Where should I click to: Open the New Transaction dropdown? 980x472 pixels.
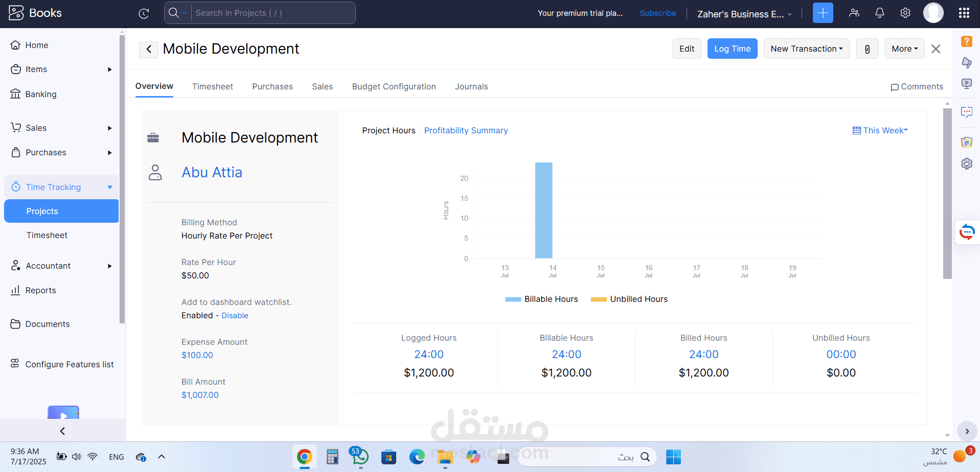tap(806, 49)
